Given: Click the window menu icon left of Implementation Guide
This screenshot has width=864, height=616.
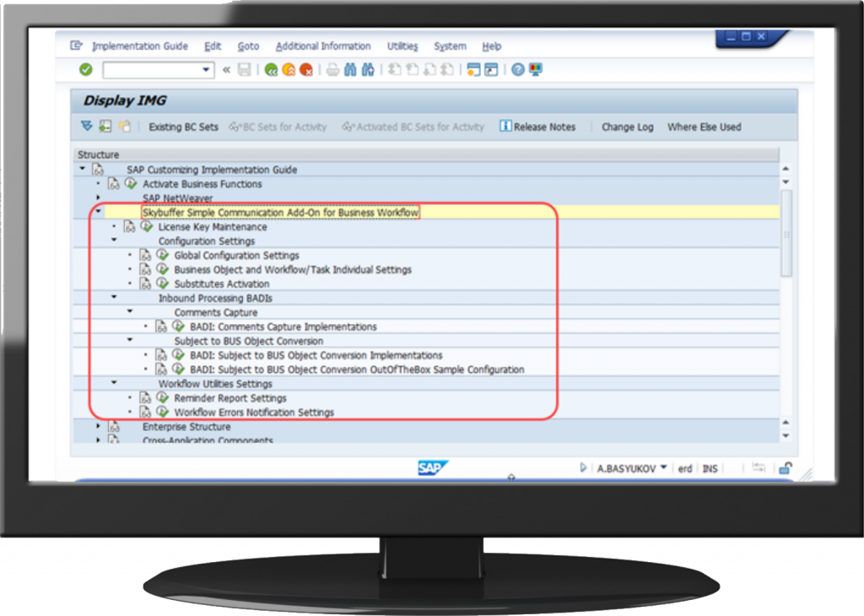Looking at the screenshot, I should [76, 46].
